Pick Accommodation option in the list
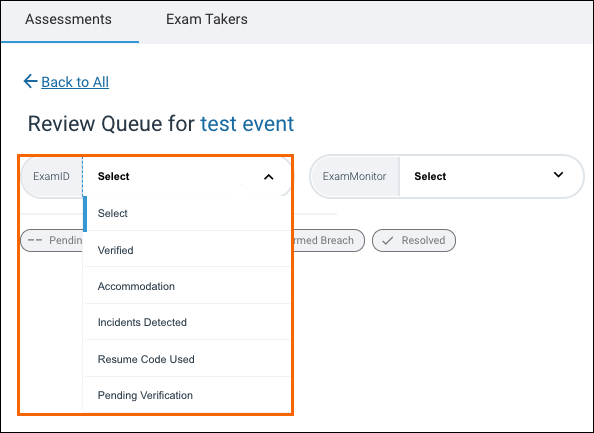594x433 pixels. [x=188, y=286]
